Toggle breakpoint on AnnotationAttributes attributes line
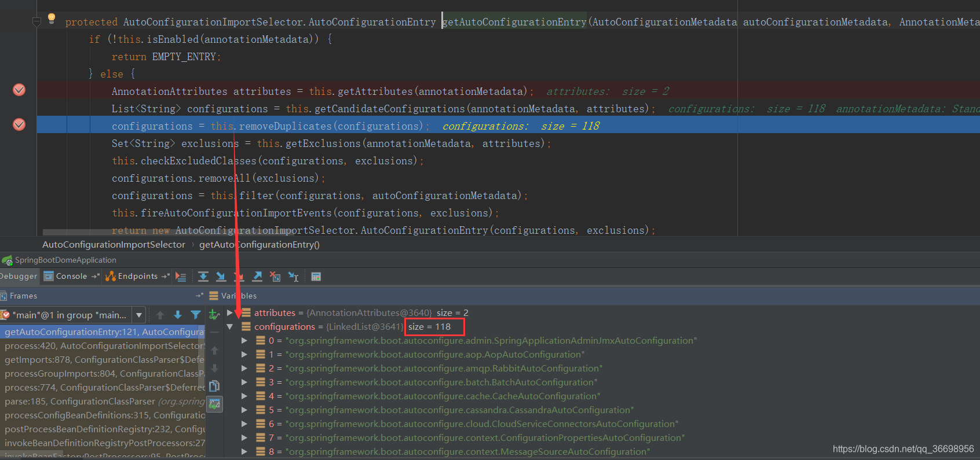Image resolution: width=980 pixels, height=460 pixels. pos(19,90)
